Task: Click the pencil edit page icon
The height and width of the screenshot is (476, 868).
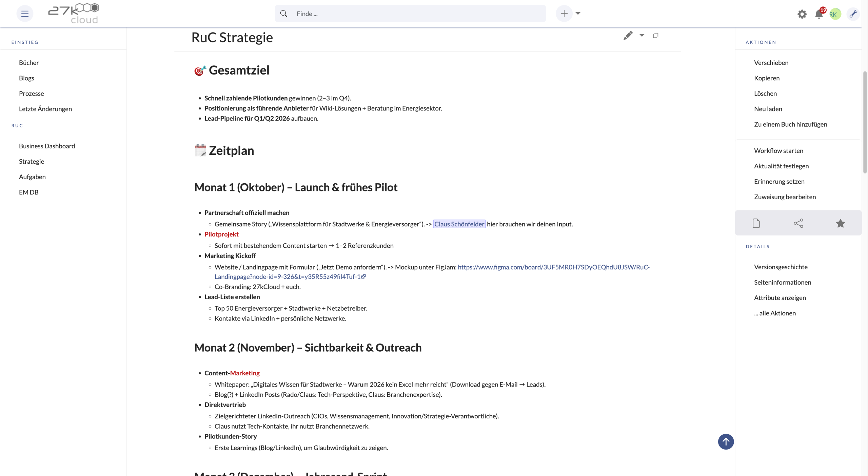Action: pyautogui.click(x=628, y=36)
